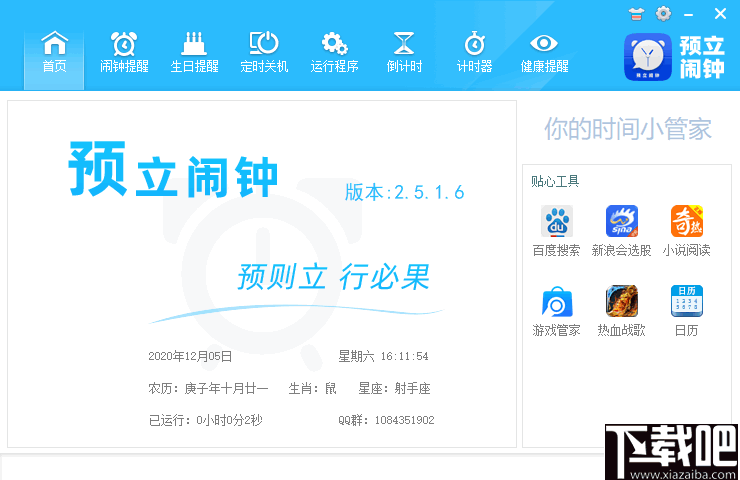Click the version text 版本:2.5.1.6
This screenshot has width=740, height=480.
[404, 192]
